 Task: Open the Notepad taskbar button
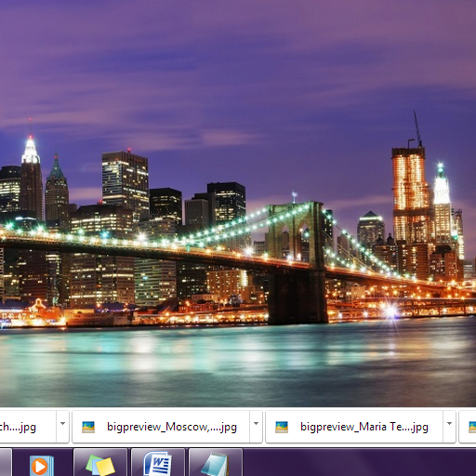click(216, 462)
